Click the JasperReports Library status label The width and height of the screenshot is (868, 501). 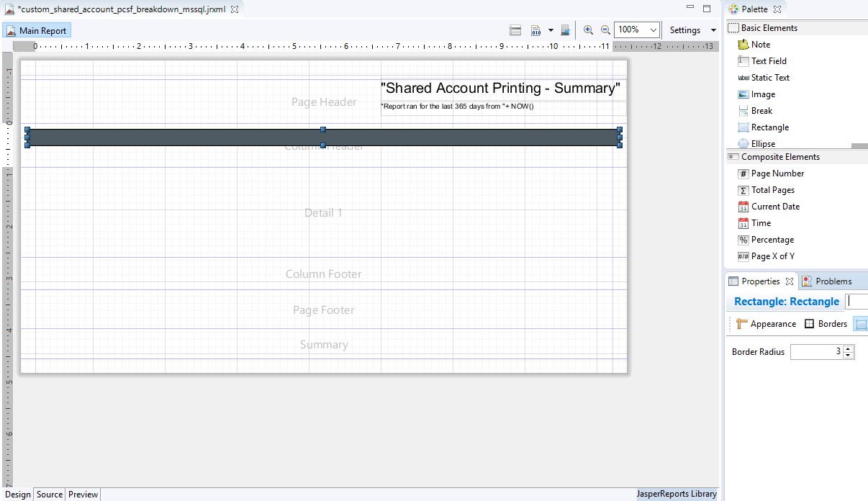click(x=677, y=494)
